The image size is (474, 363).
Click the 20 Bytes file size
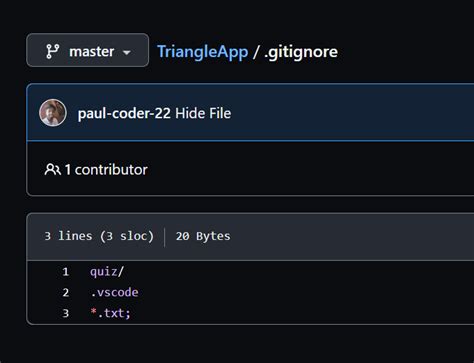[x=203, y=236]
